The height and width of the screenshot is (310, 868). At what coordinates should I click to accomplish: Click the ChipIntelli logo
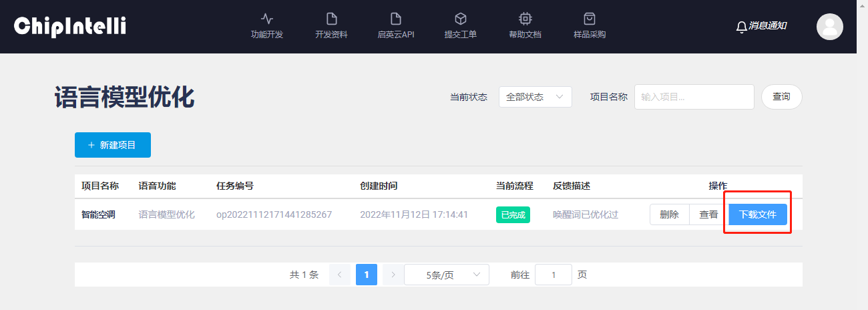pyautogui.click(x=70, y=27)
